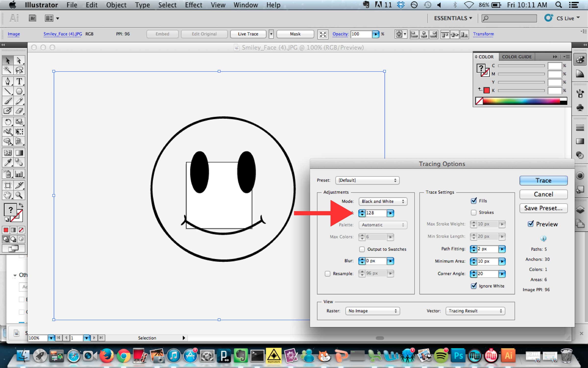Viewport: 588px width, 368px height.
Task: Click the red fill swatch in Color panel
Action: (487, 90)
